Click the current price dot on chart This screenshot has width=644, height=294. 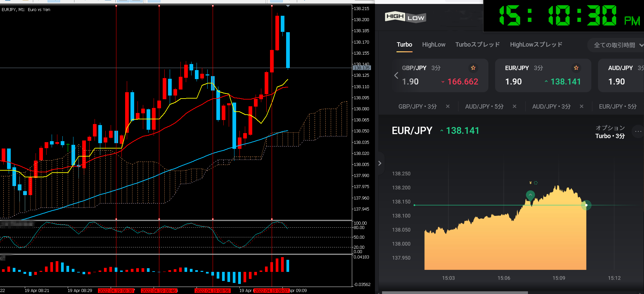[586, 205]
